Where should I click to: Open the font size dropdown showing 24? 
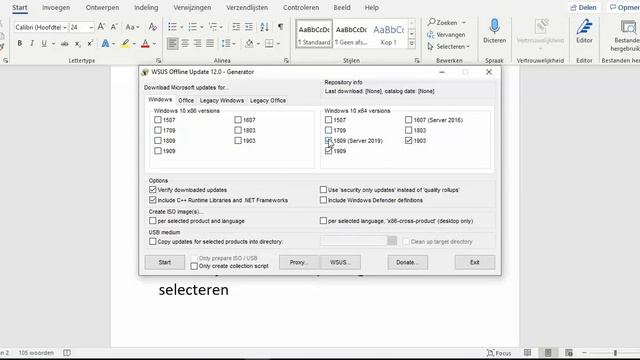click(91, 27)
